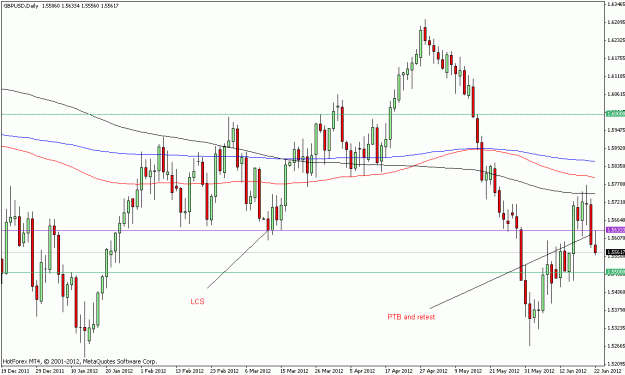
Task: Click the 9 May 2012 date label
Action: [x=468, y=371]
